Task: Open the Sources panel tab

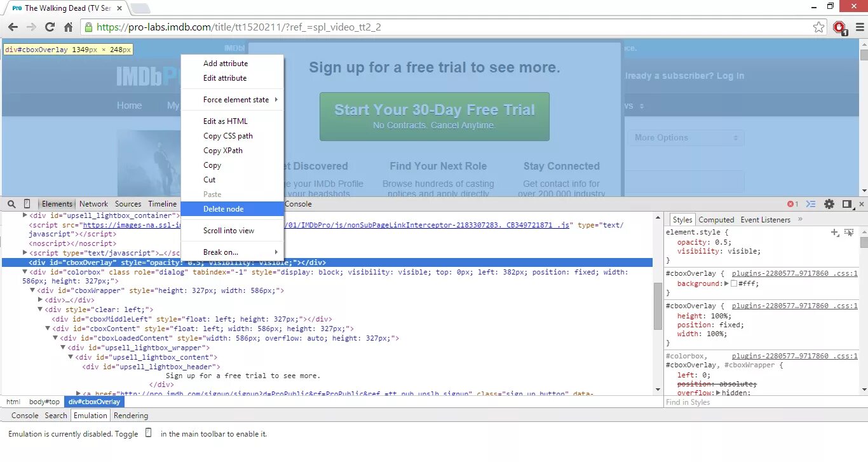Action: (128, 204)
